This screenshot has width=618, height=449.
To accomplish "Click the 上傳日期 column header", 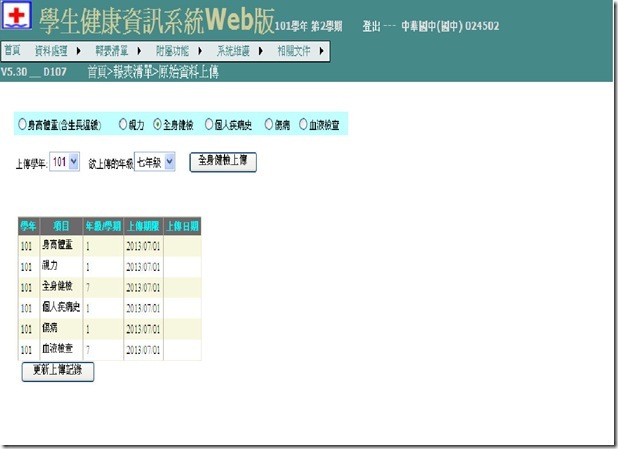I will click(182, 226).
